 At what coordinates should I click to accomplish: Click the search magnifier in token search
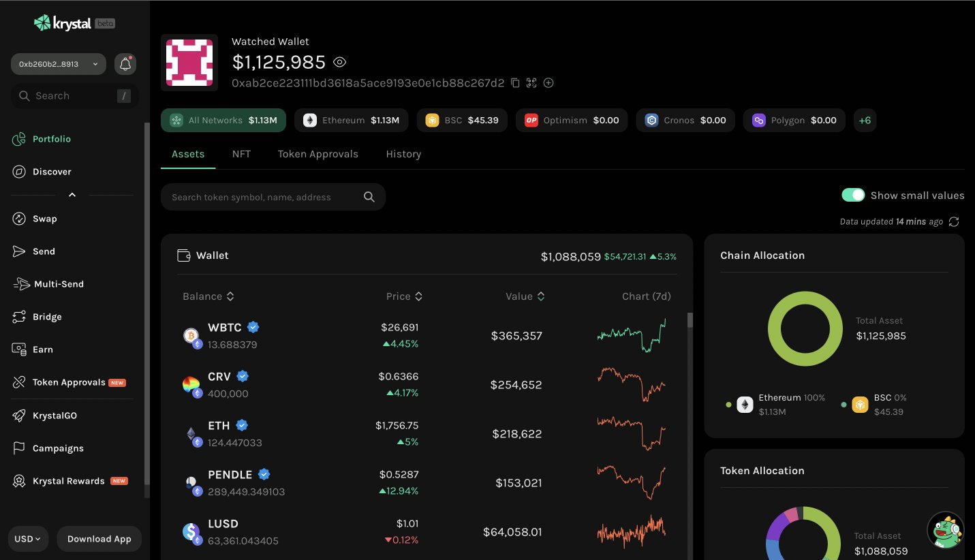(x=369, y=197)
